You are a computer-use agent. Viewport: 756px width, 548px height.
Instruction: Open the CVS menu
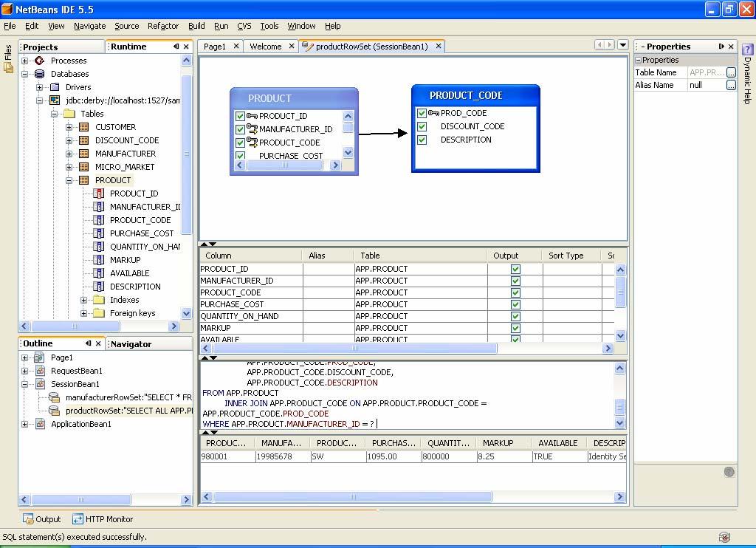(x=244, y=26)
